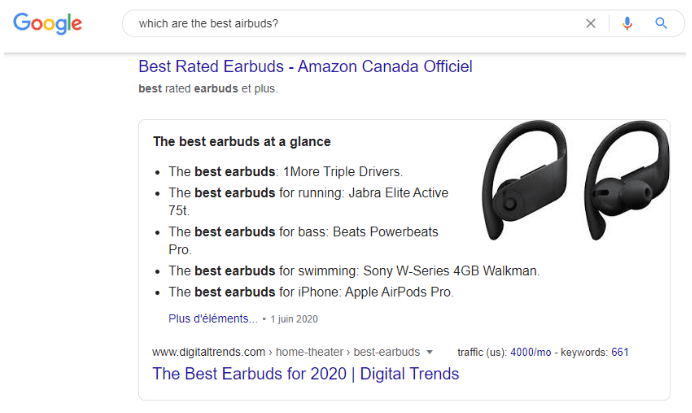Screen dimensions: 692x413
Task: Expand the Plus d'éléments link
Action: (213, 318)
